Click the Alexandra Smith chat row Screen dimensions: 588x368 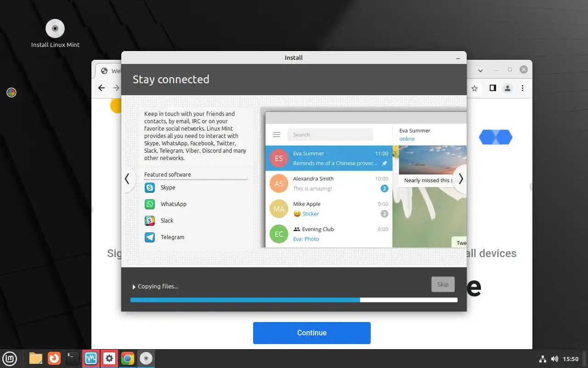329,184
